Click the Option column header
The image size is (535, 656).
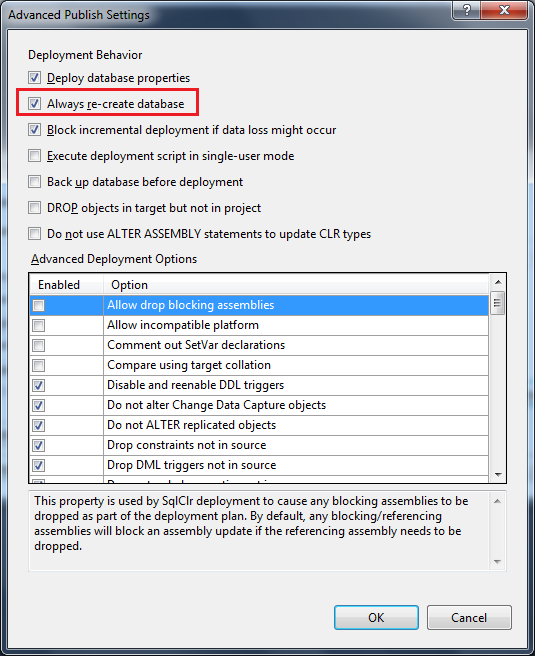295,284
